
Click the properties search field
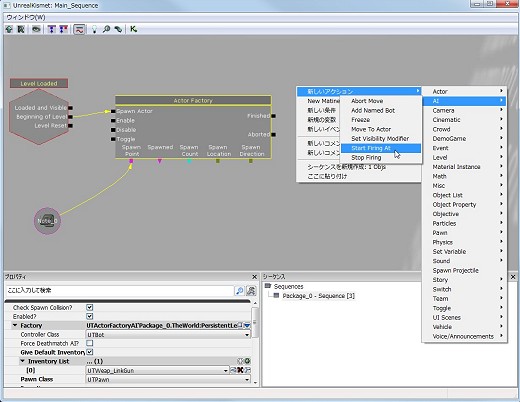pyautogui.click(x=120, y=290)
